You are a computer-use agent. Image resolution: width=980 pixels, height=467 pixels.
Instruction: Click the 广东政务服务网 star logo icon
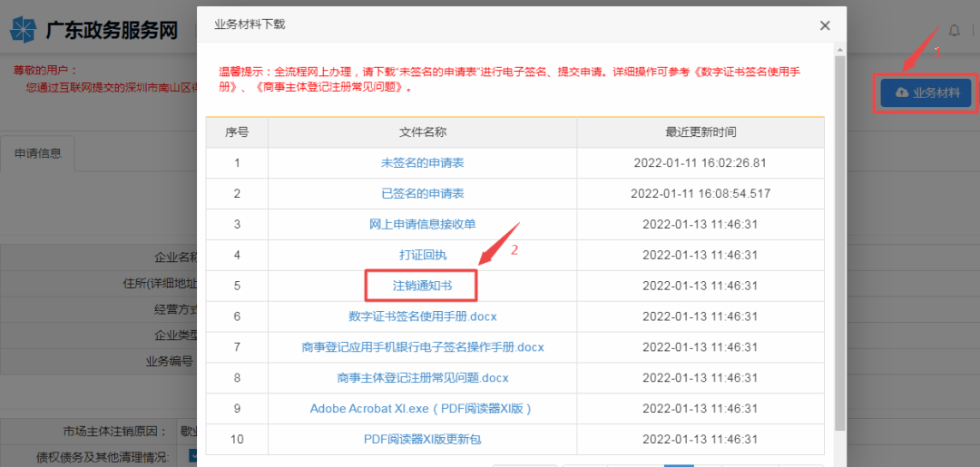pyautogui.click(x=24, y=29)
